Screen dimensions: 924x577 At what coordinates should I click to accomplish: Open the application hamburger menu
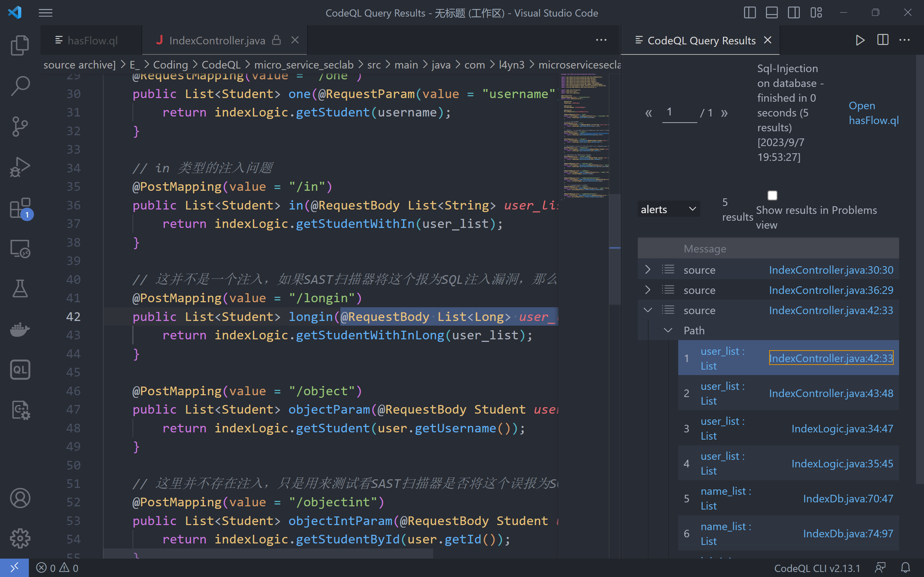click(x=45, y=13)
